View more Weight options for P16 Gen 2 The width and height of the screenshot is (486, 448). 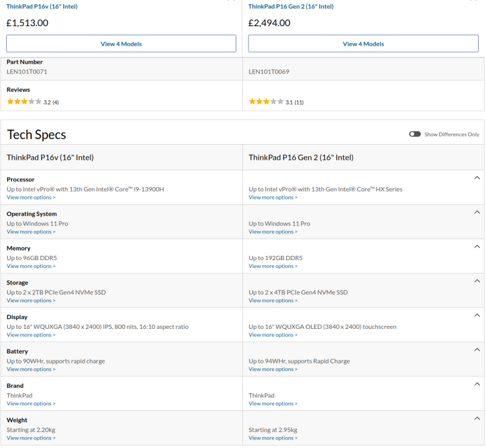(x=273, y=438)
